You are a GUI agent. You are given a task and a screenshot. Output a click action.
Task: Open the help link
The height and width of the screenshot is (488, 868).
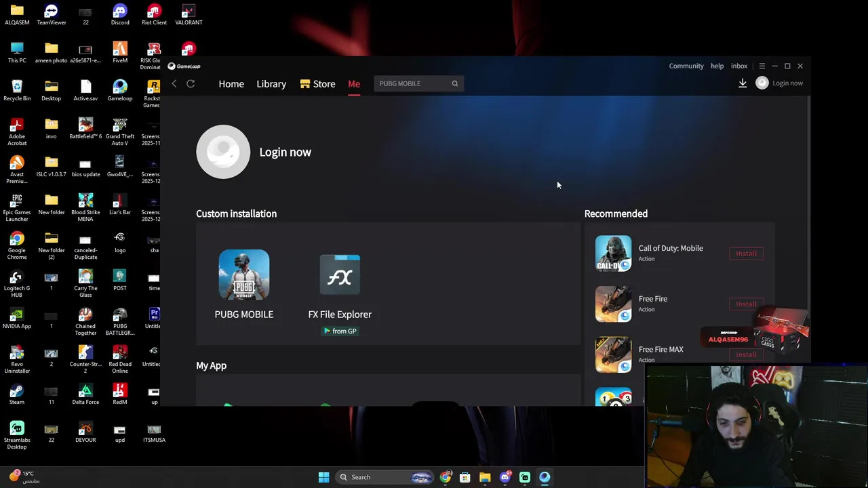tap(717, 66)
